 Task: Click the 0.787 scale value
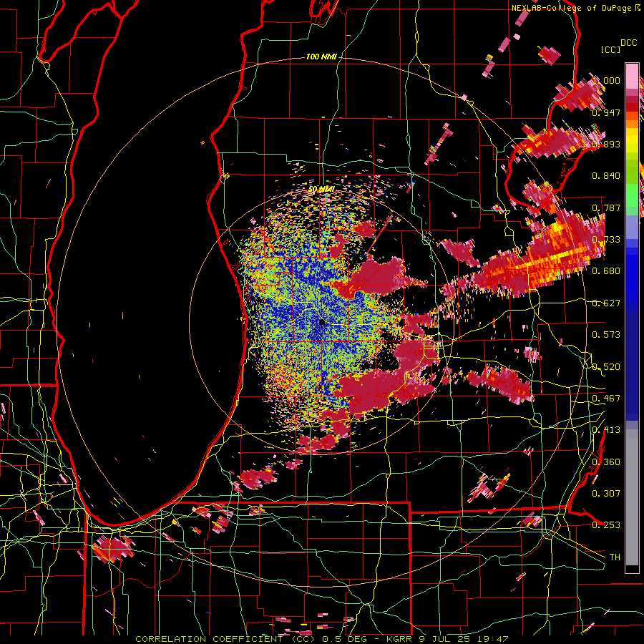tap(606, 208)
